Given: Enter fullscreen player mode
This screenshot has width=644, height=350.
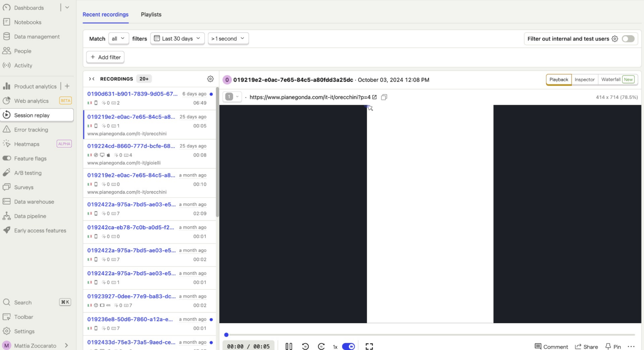Looking at the screenshot, I should tap(369, 346).
